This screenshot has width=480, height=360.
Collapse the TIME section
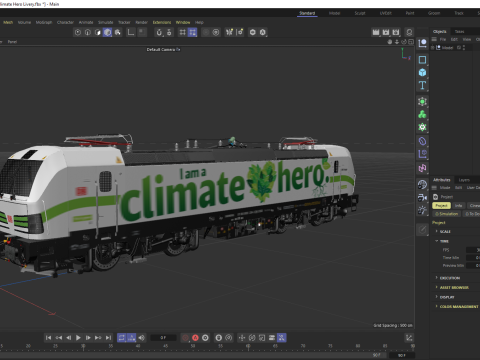point(443,241)
